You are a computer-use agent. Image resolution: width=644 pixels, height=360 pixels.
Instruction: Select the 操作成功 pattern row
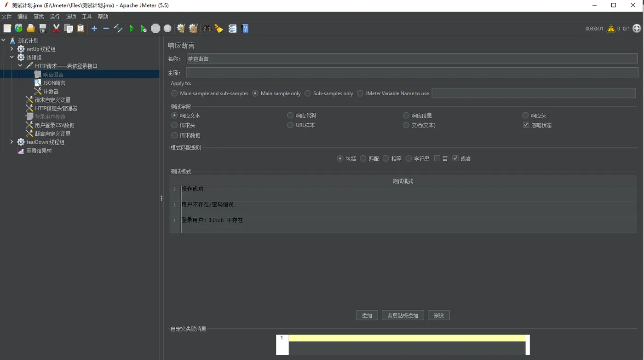[x=403, y=193]
